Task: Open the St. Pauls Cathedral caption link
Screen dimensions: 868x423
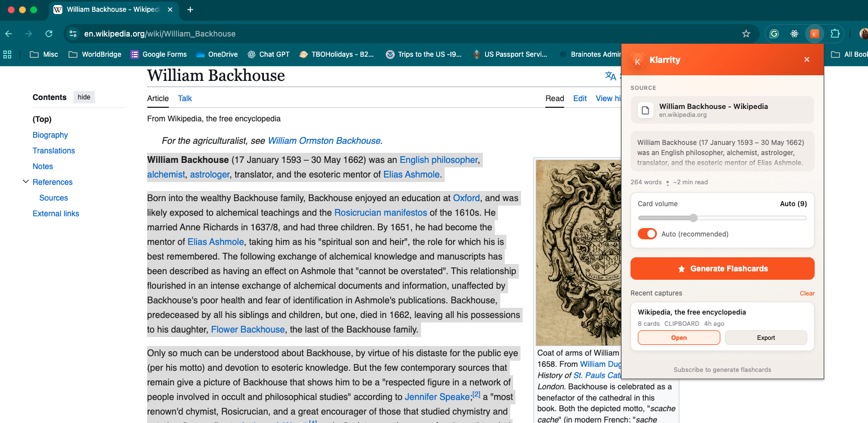Action: tap(597, 375)
